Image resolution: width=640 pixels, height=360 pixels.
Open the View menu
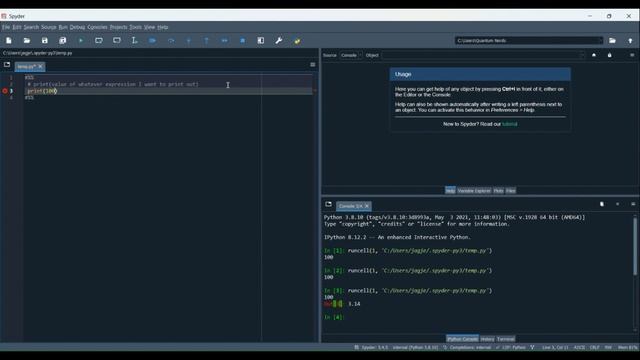[x=149, y=27]
